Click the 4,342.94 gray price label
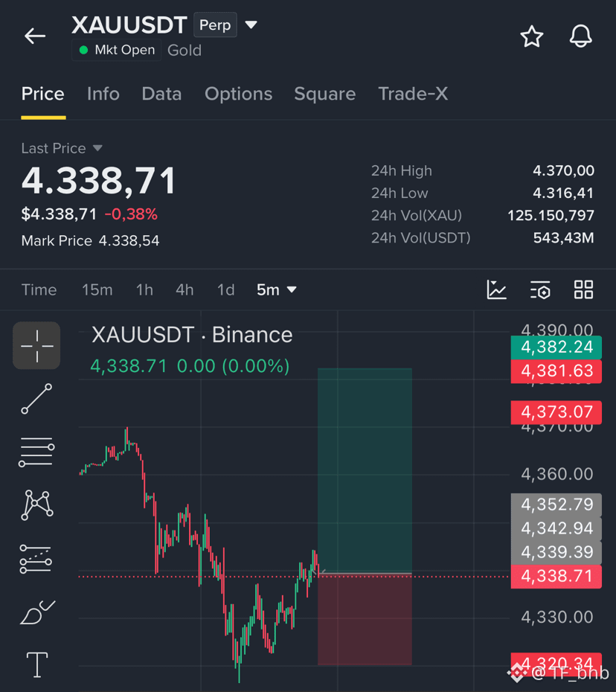616x692 pixels. pyautogui.click(x=556, y=528)
